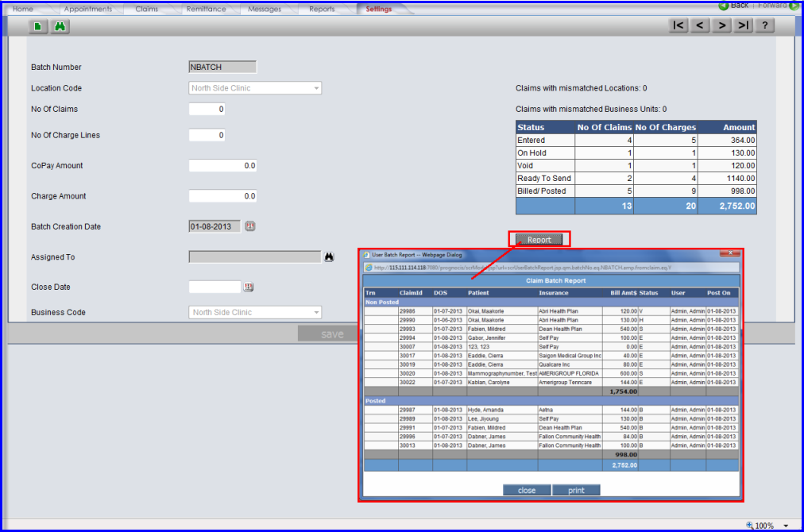This screenshot has width=804, height=532.
Task: Close the User Batch Report dialog window
Action: tap(729, 253)
